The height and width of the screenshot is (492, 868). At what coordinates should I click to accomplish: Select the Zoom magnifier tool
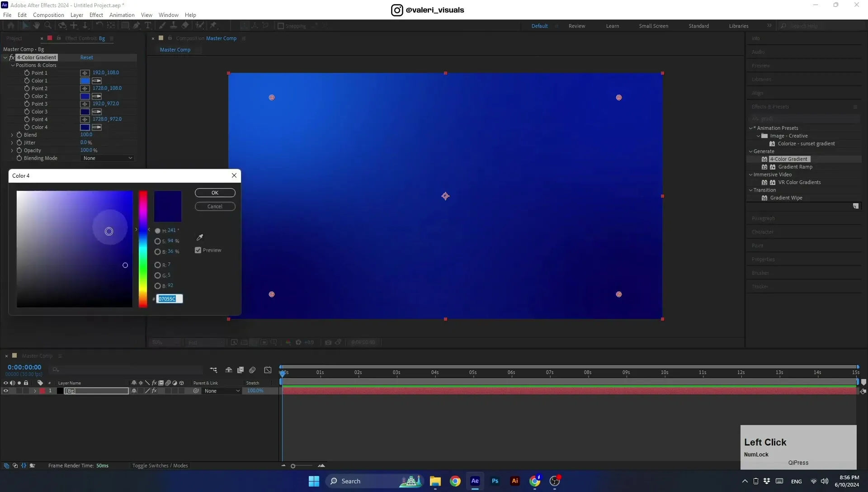point(47,26)
